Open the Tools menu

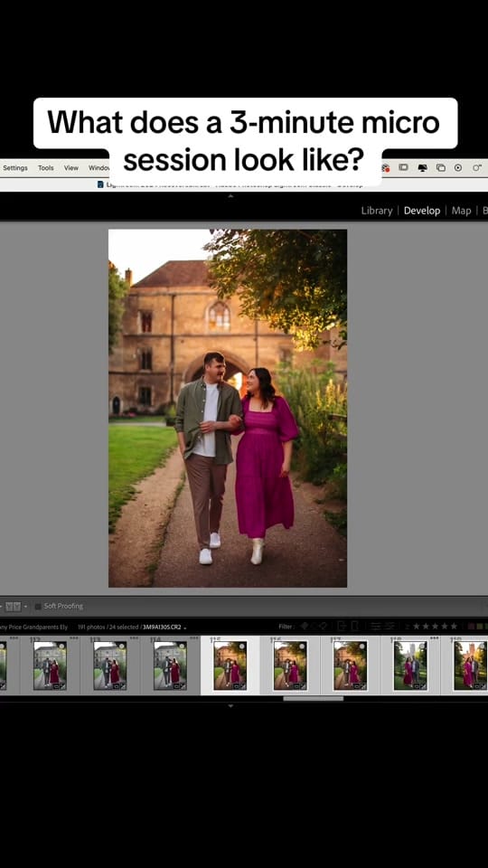point(46,168)
